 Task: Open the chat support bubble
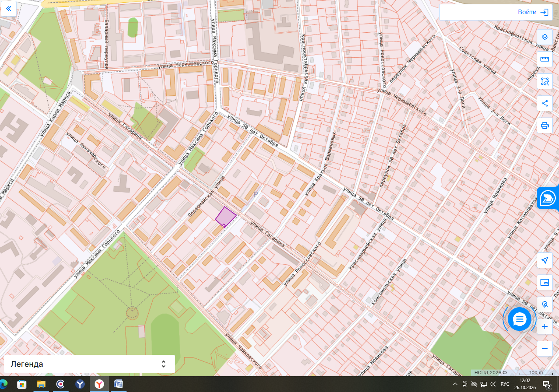coord(520,319)
